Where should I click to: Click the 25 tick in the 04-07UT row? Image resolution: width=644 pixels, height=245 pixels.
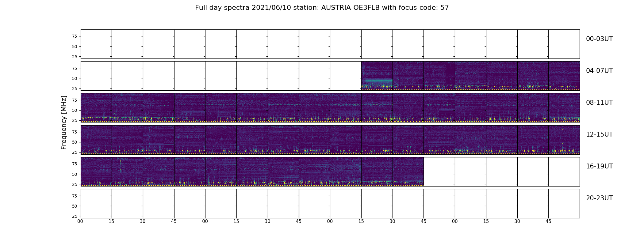pyautogui.click(x=75, y=89)
